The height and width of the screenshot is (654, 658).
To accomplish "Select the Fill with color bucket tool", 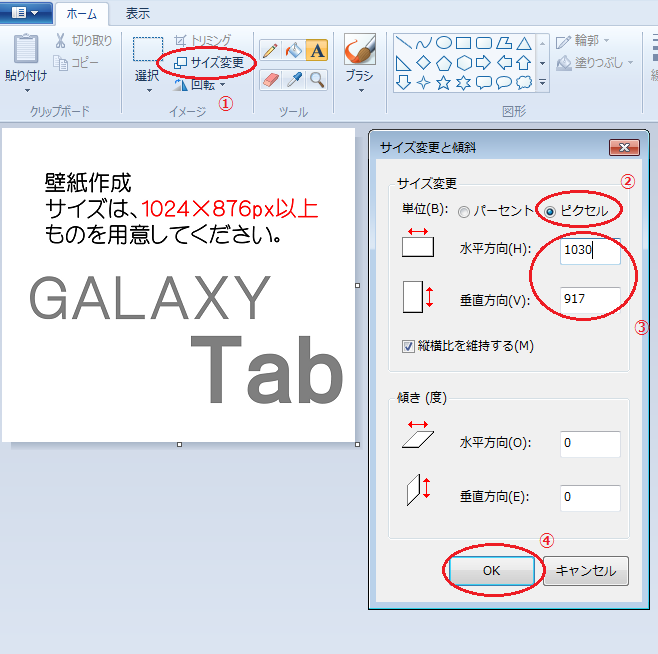I will tap(294, 51).
